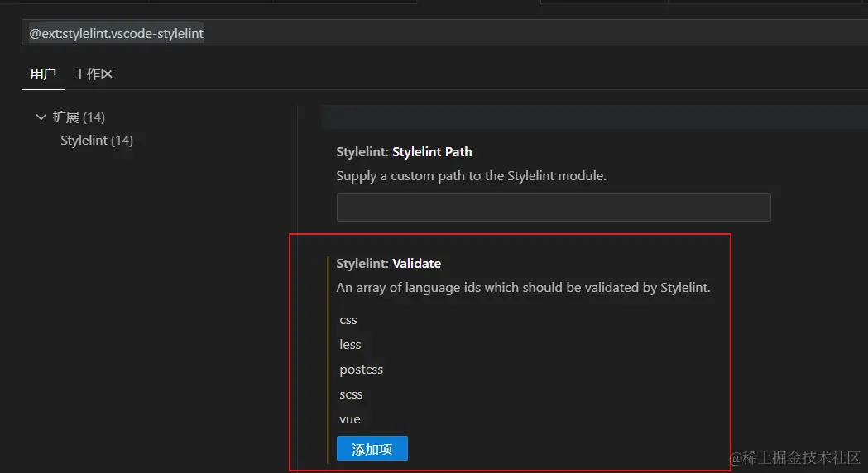
Task: Select the vue language id item
Action: tap(350, 419)
